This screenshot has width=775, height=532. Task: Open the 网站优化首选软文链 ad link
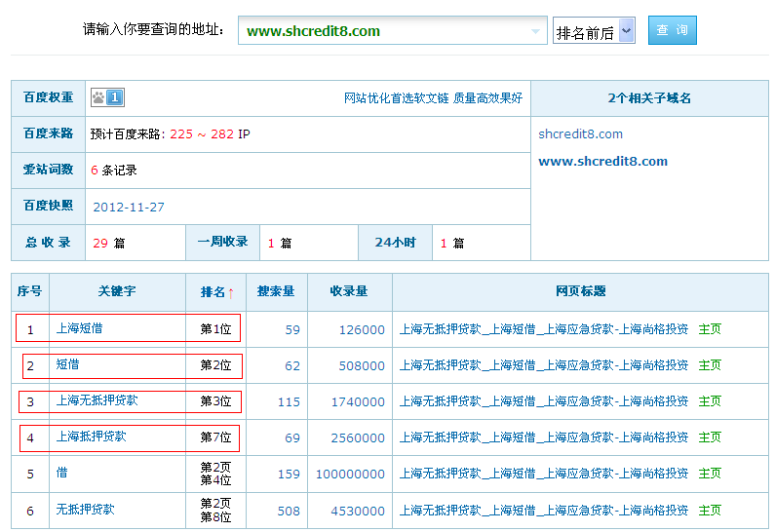pyautogui.click(x=397, y=98)
